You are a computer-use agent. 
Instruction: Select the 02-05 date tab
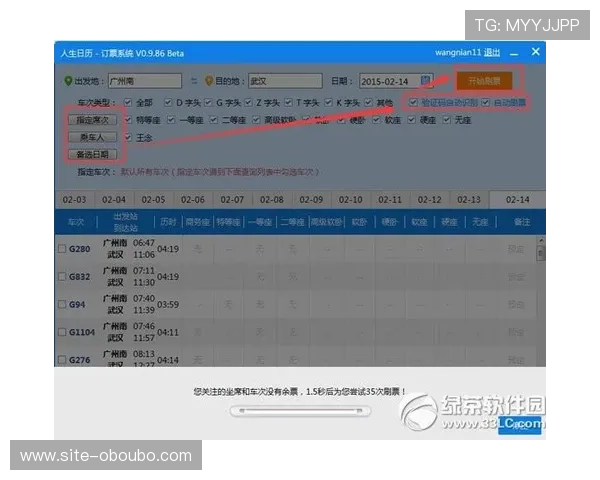153,199
